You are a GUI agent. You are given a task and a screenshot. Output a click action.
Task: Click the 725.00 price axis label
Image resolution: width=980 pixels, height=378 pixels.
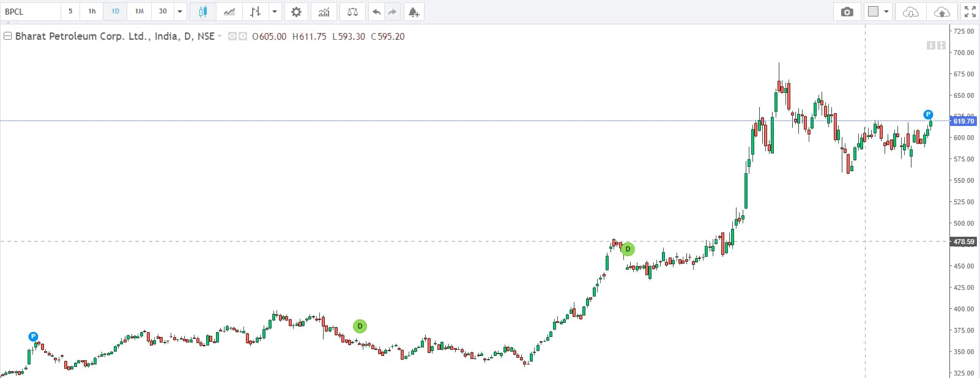[963, 31]
